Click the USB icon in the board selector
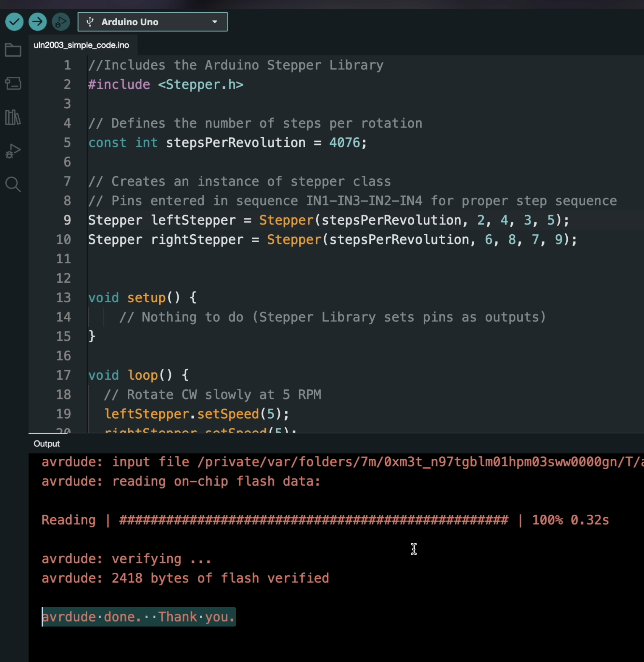The image size is (644, 662). (90, 22)
